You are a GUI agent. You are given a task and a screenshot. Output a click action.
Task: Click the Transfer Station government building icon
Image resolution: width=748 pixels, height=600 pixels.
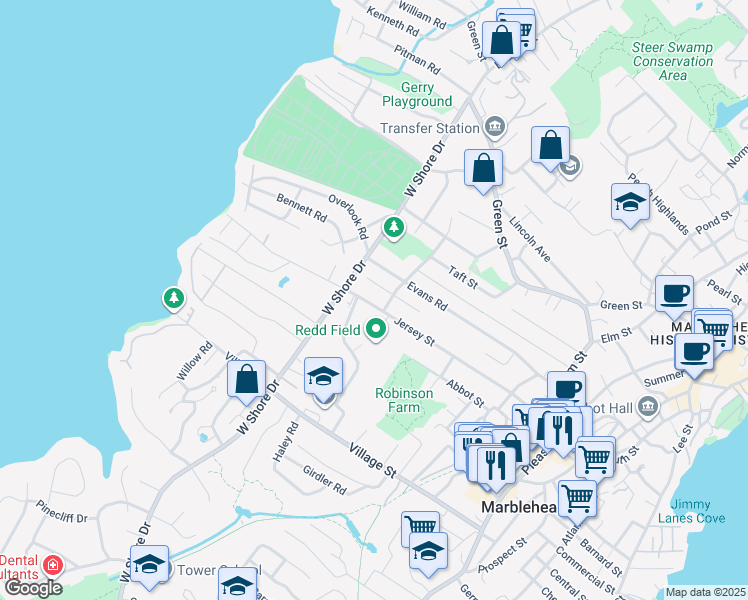click(493, 127)
